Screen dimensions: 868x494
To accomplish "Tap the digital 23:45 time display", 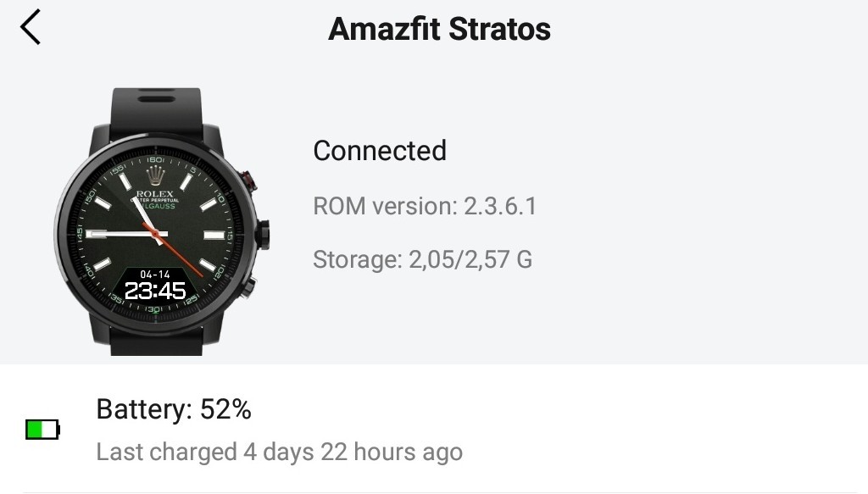I will coord(155,291).
